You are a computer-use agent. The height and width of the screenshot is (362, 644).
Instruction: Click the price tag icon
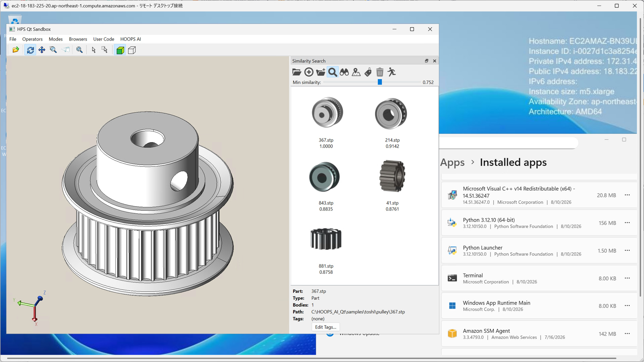click(368, 72)
